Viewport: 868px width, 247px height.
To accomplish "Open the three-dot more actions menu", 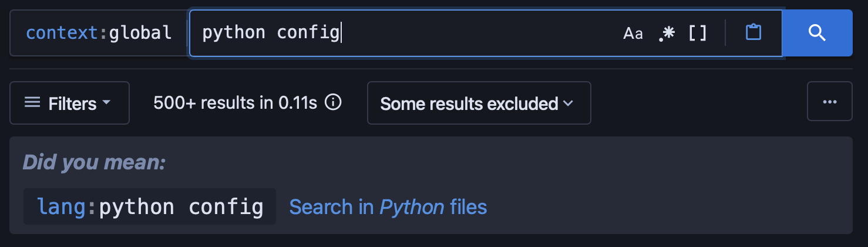I will 829,103.
